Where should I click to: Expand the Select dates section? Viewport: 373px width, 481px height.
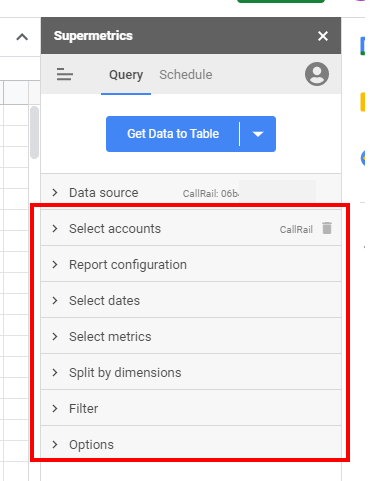click(191, 301)
